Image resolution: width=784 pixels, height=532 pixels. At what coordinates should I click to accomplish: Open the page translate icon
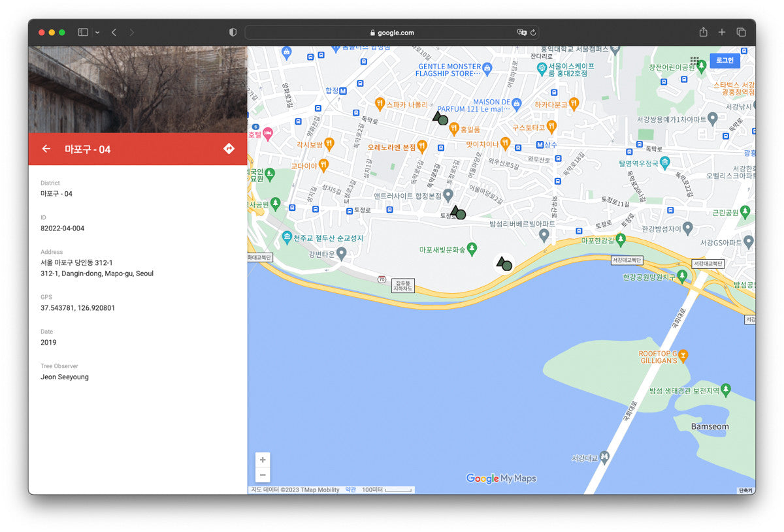(x=521, y=32)
